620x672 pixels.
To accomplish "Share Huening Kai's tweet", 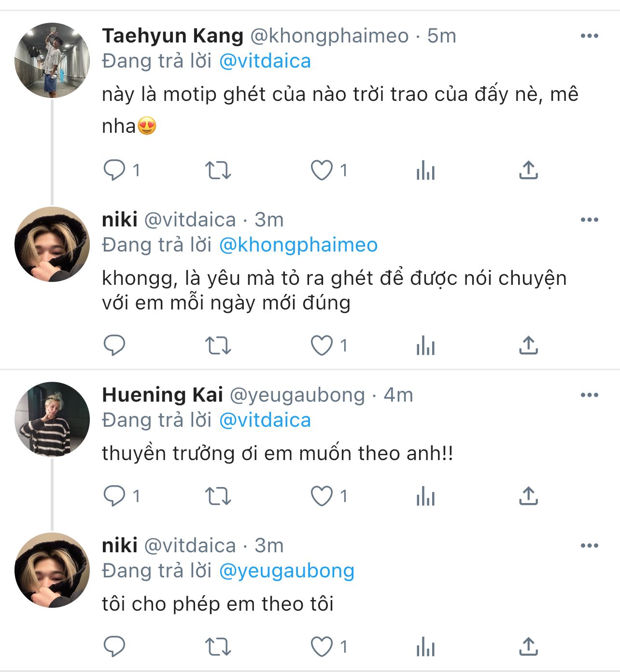I will coord(528,496).
